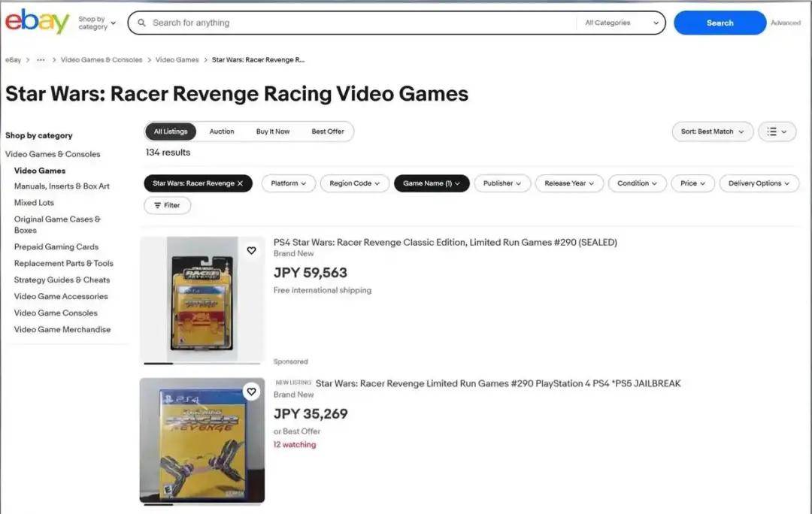Switch to the Auction tab

[222, 132]
